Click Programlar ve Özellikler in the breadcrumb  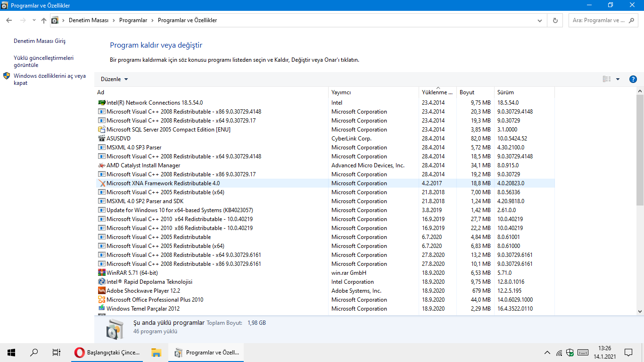187,20
